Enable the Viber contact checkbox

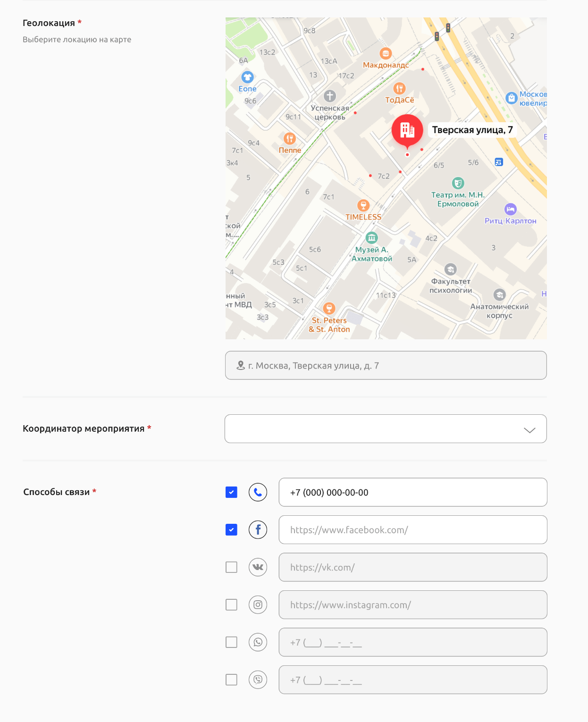coord(231,680)
